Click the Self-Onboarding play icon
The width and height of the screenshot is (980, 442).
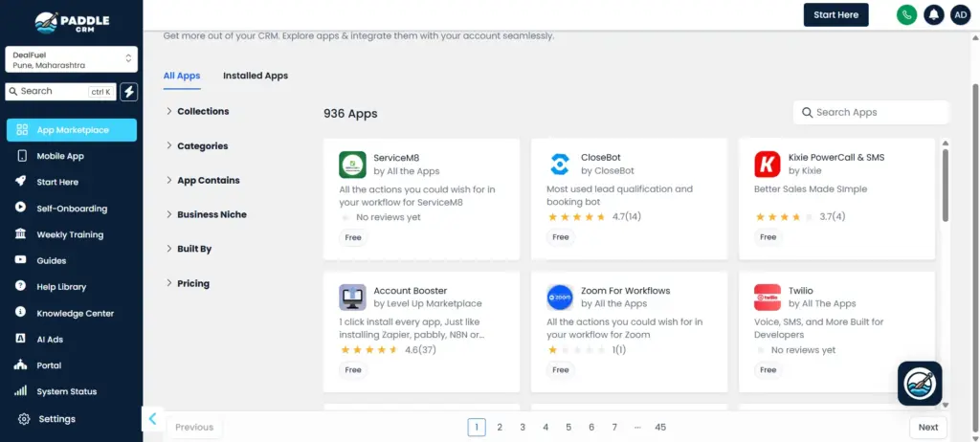21,209
